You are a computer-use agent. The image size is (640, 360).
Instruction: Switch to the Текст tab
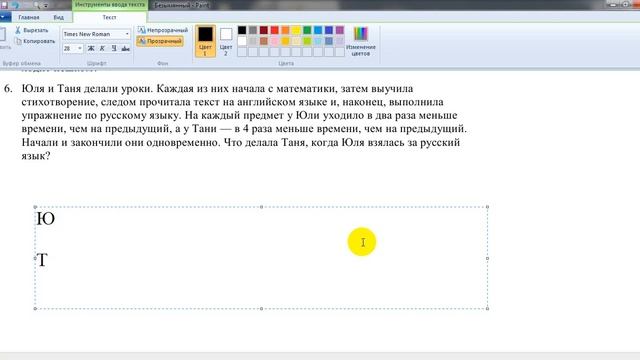pos(109,17)
